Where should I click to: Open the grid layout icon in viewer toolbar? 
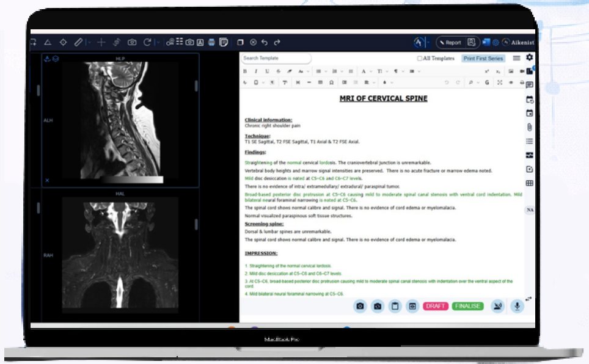click(x=180, y=42)
